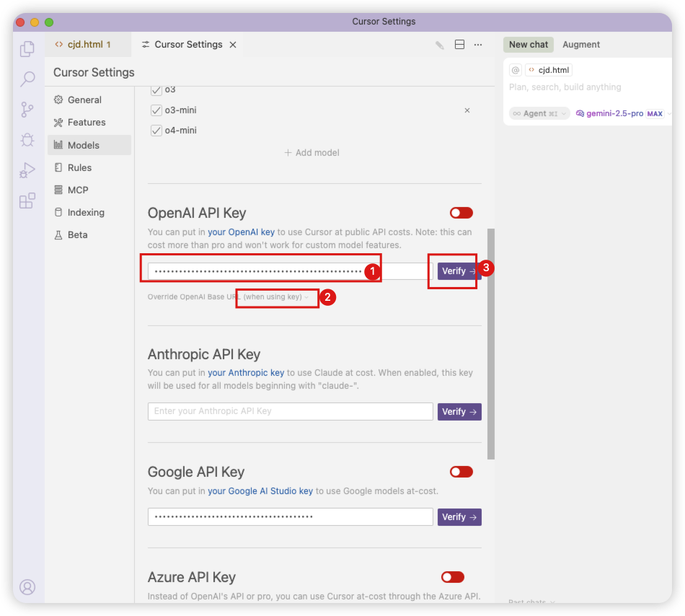Open the Beta settings section
Image resolution: width=685 pixels, height=616 pixels.
(x=89, y=235)
